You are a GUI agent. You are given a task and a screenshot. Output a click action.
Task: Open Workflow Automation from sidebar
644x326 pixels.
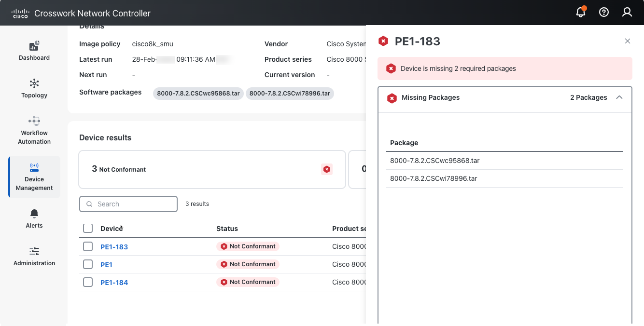tap(34, 130)
